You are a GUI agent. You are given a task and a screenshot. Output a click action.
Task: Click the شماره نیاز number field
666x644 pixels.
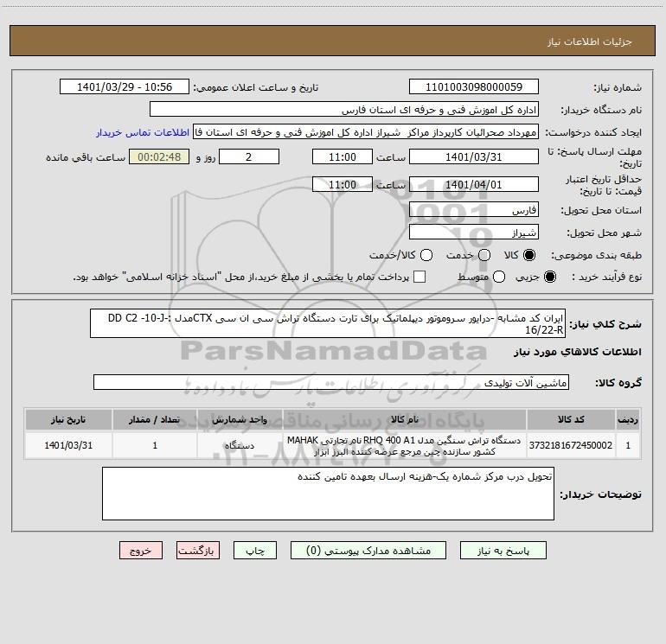click(474, 86)
